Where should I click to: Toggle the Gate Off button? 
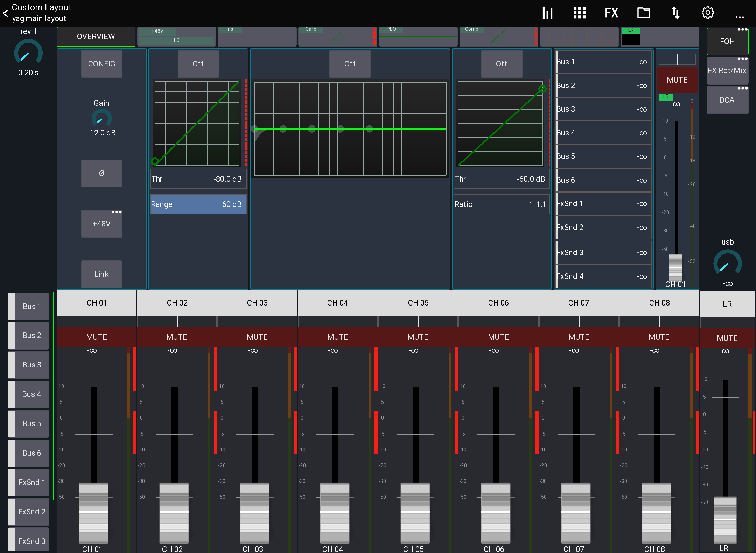tap(198, 64)
